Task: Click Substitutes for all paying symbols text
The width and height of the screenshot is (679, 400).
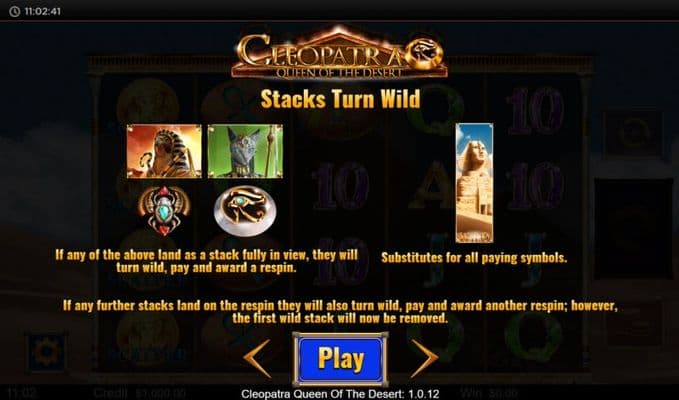Action: coord(474,258)
